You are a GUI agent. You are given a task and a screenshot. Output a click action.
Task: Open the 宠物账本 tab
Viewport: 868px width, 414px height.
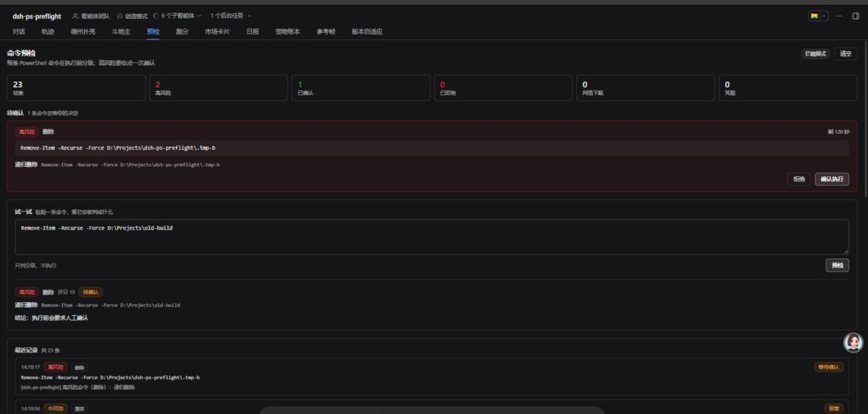(x=288, y=31)
